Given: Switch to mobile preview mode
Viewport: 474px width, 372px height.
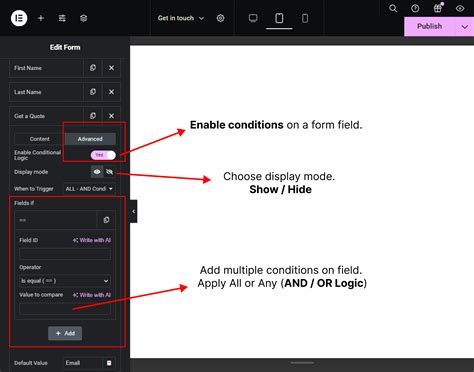Looking at the screenshot, I should pos(305,18).
